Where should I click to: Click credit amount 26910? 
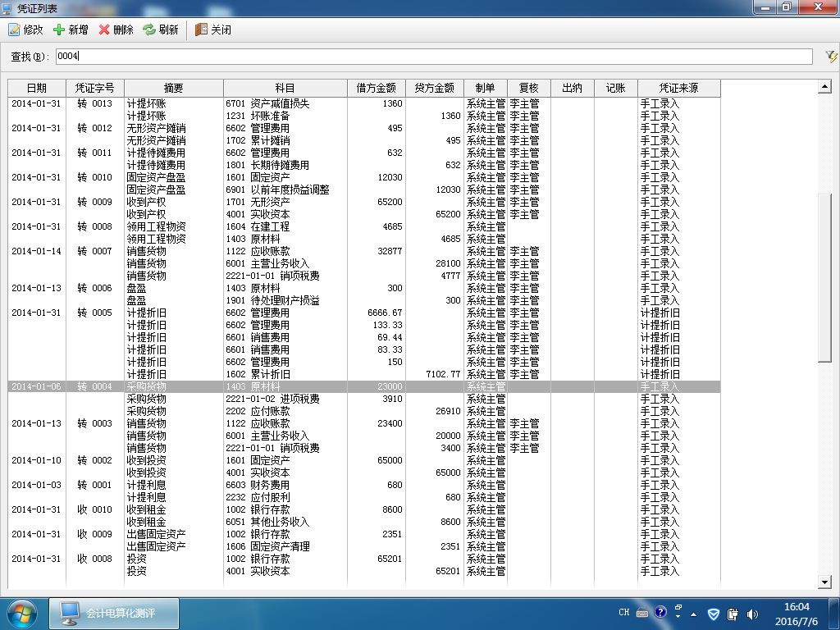coord(448,412)
